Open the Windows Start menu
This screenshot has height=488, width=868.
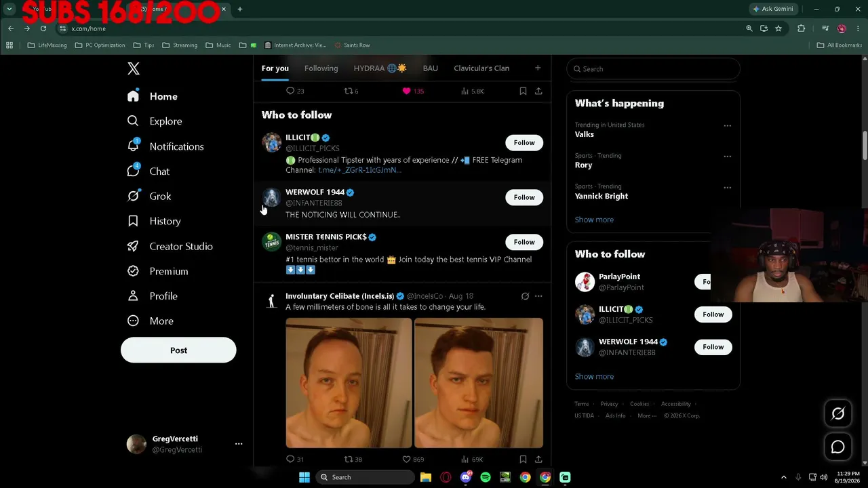[x=304, y=477]
